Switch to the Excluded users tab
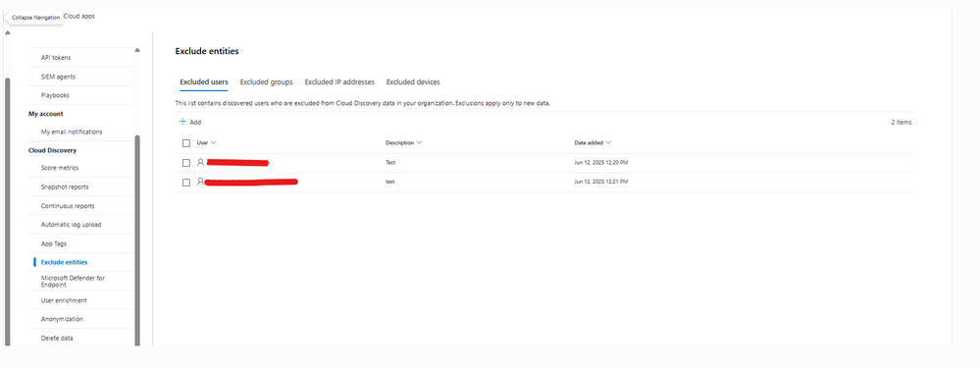The width and height of the screenshot is (980, 368). [204, 81]
